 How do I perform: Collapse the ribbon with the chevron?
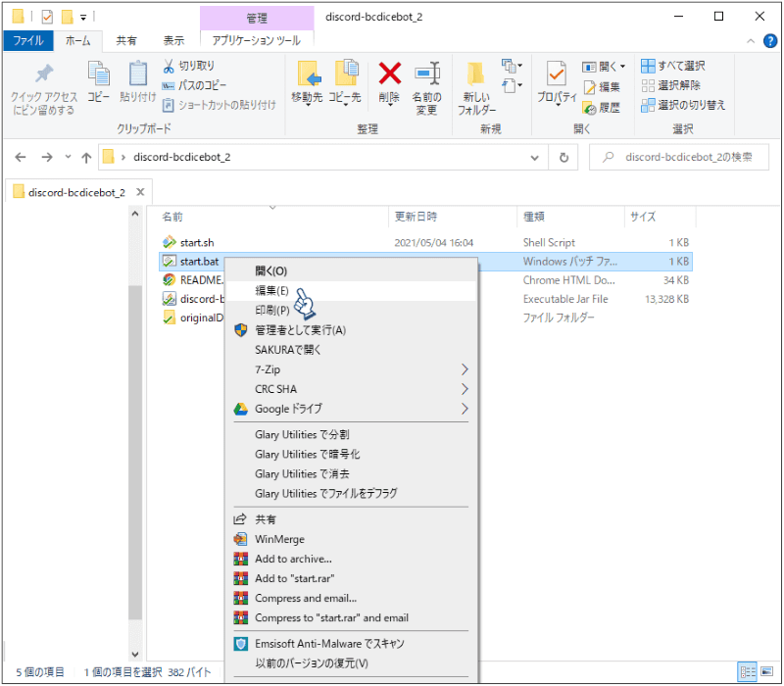[751, 41]
